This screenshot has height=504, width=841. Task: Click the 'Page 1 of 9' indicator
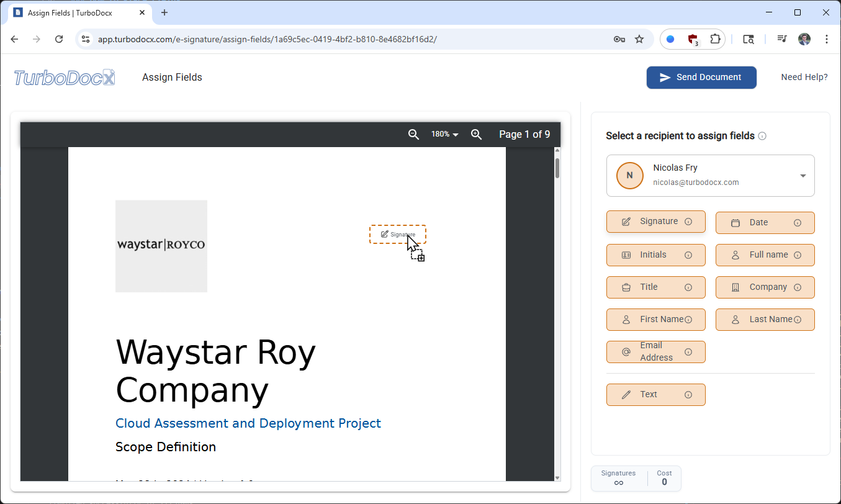point(524,134)
